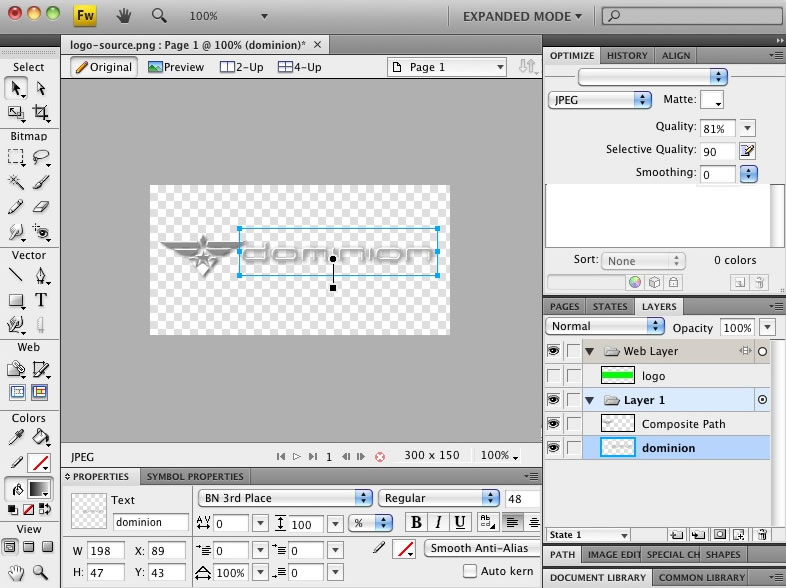Toggle visibility of Web Layer
The width and height of the screenshot is (786, 588).
click(553, 351)
